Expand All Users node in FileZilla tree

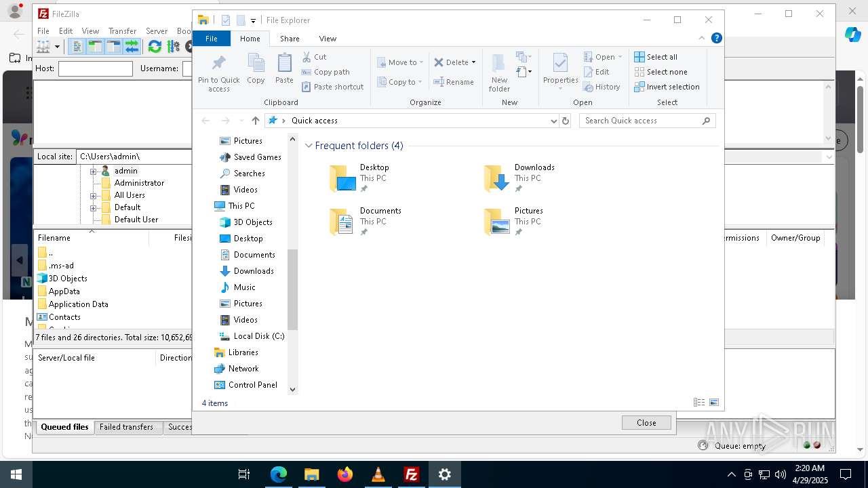click(x=93, y=195)
